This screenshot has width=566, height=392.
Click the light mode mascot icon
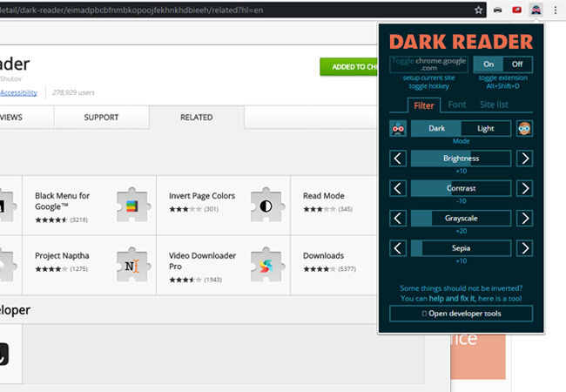[524, 129]
